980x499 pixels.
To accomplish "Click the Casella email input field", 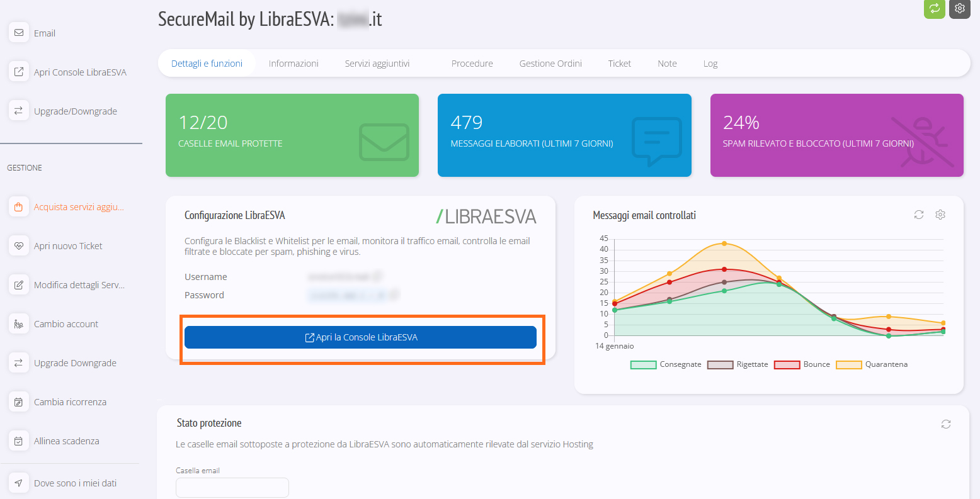I will coord(232,488).
